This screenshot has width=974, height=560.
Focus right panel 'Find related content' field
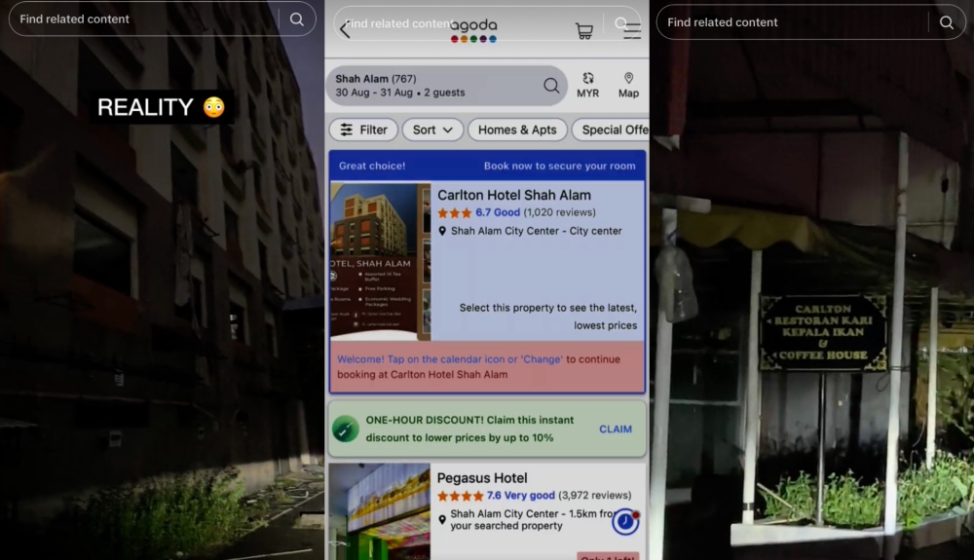point(810,22)
